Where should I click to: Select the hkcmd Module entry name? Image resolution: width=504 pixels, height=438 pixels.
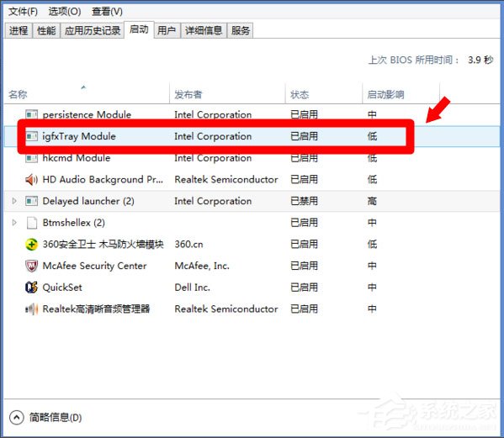point(77,158)
